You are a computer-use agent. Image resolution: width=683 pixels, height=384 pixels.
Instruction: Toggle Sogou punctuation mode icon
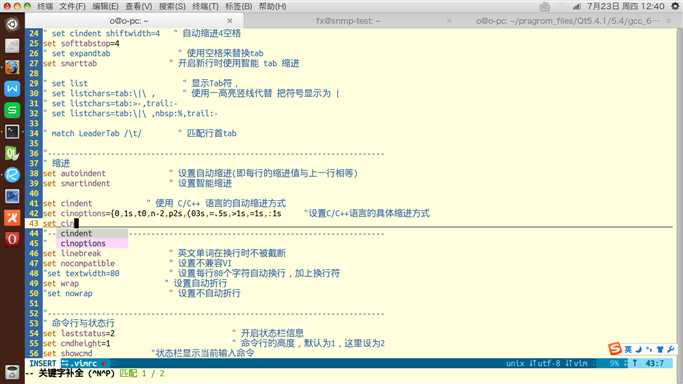[x=649, y=349]
